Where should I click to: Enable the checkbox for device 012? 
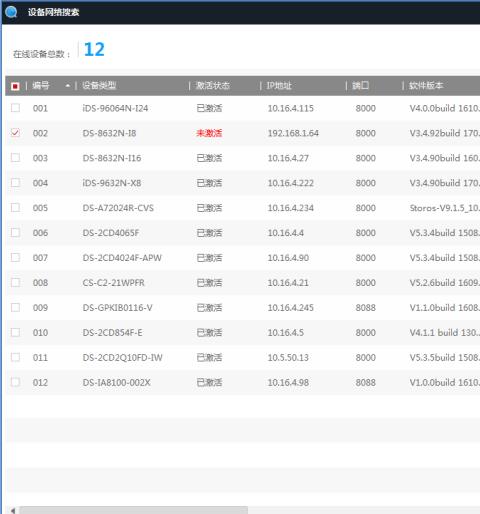15,382
